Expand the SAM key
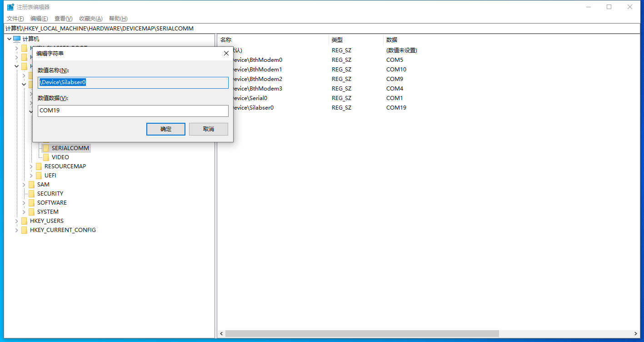This screenshot has width=644, height=342. (24, 184)
